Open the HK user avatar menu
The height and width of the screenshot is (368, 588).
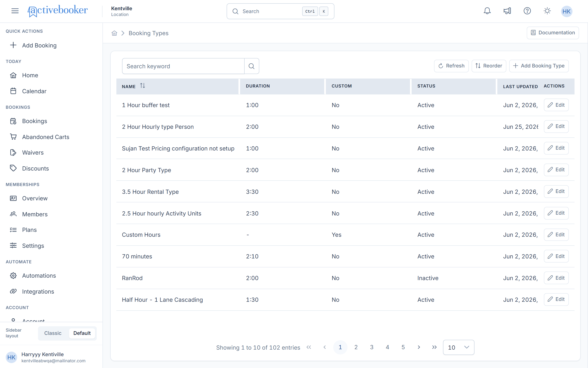566,11
